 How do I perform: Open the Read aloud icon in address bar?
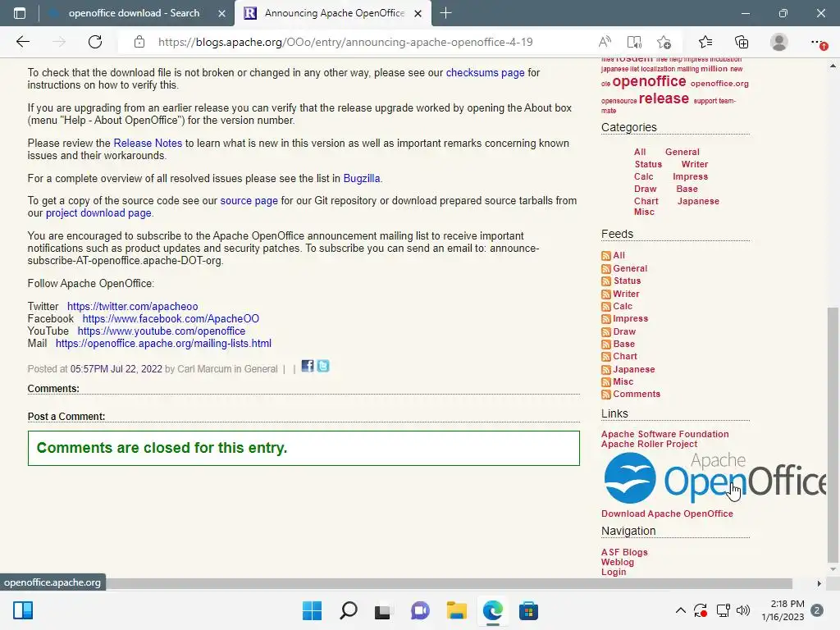click(605, 42)
